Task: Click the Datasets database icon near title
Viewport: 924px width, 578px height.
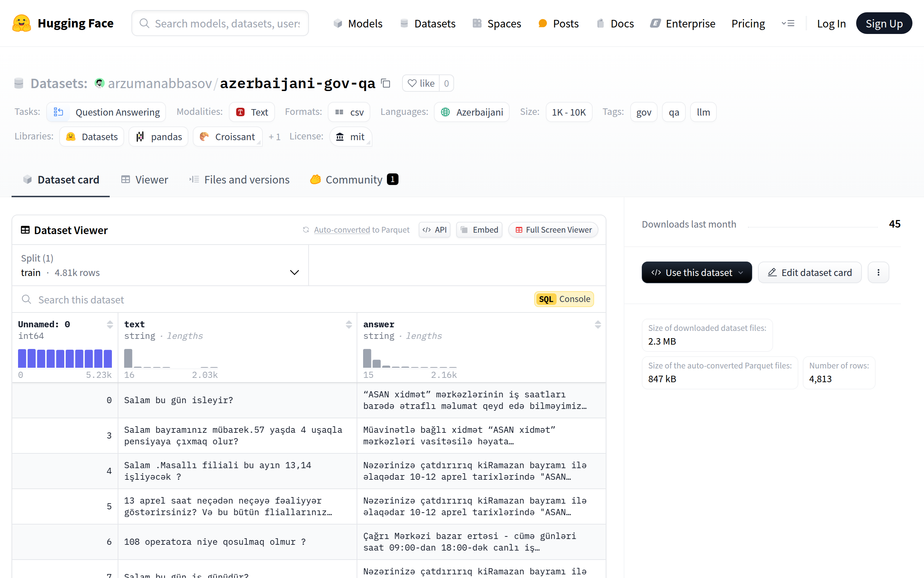Action: pyautogui.click(x=19, y=83)
